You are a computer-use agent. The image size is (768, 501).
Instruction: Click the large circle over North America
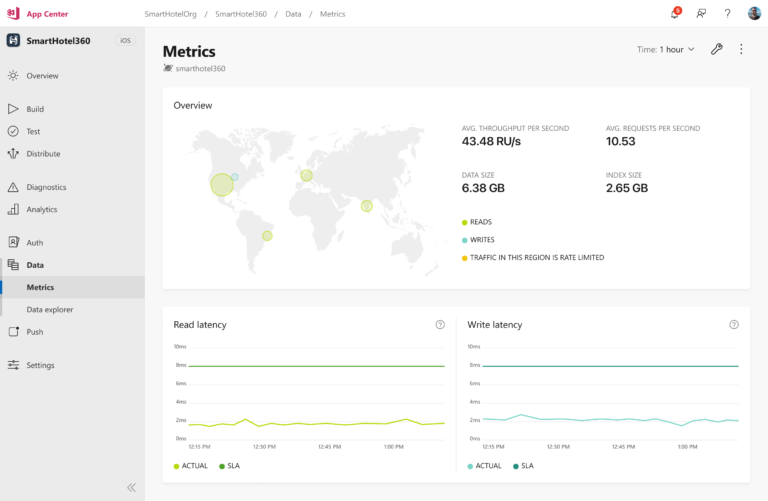[x=221, y=184]
